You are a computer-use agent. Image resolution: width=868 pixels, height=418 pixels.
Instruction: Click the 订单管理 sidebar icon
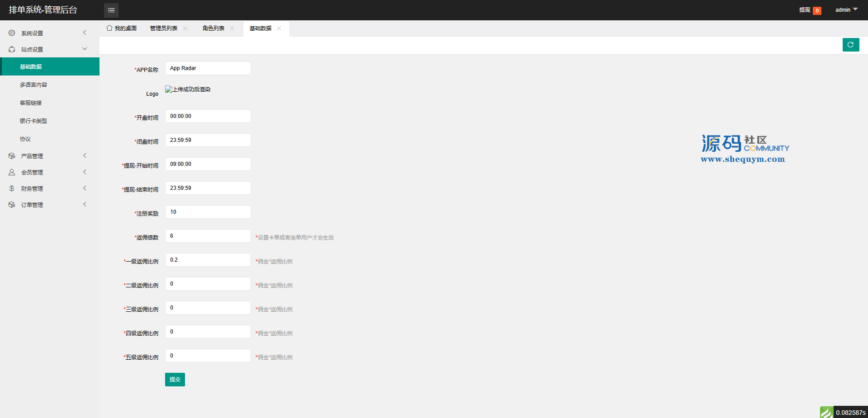click(12, 205)
